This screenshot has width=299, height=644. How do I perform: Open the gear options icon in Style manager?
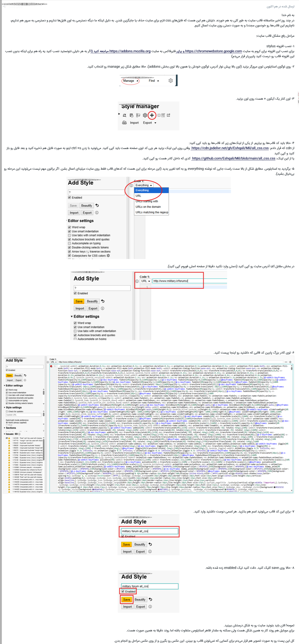145,115
